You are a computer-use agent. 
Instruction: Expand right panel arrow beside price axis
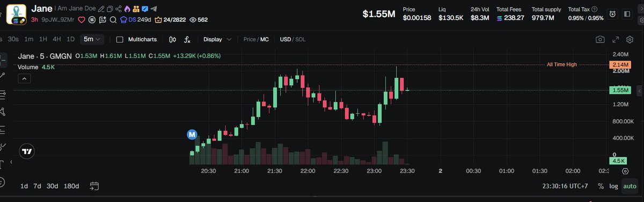point(639,91)
